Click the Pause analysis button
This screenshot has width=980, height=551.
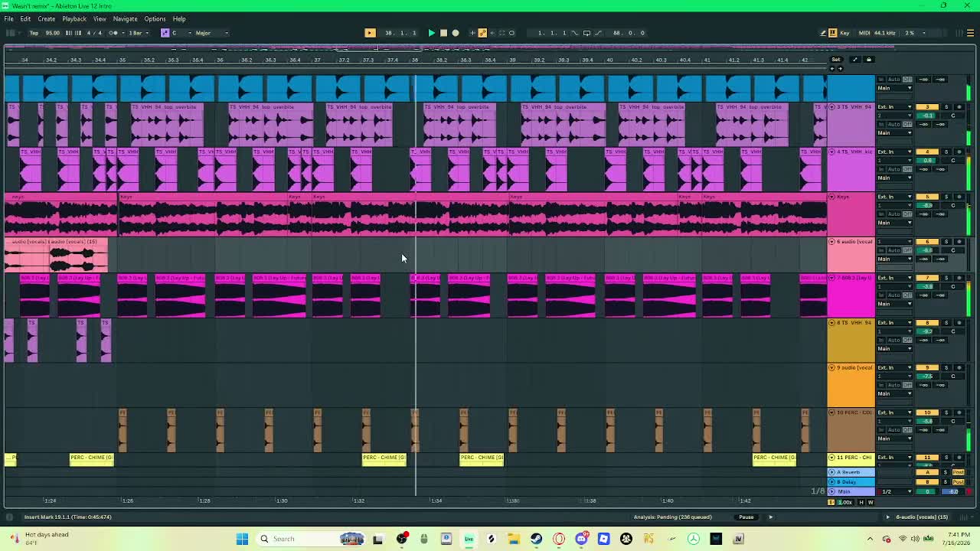click(x=746, y=517)
